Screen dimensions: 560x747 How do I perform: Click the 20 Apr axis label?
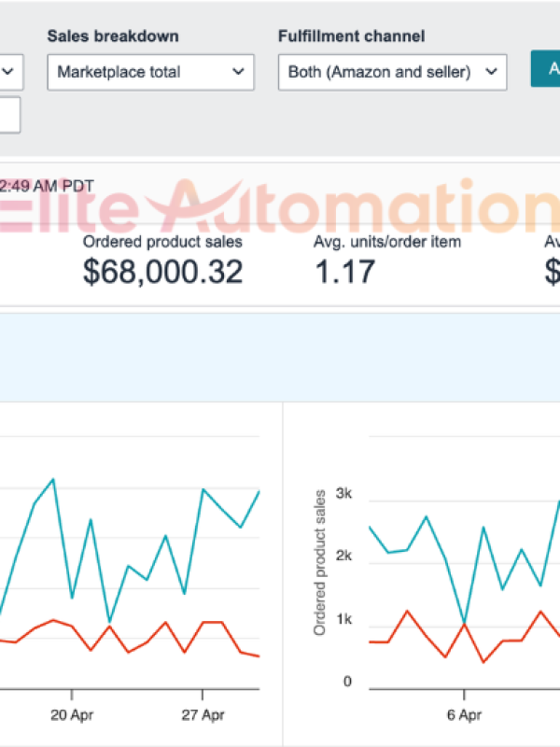72,715
